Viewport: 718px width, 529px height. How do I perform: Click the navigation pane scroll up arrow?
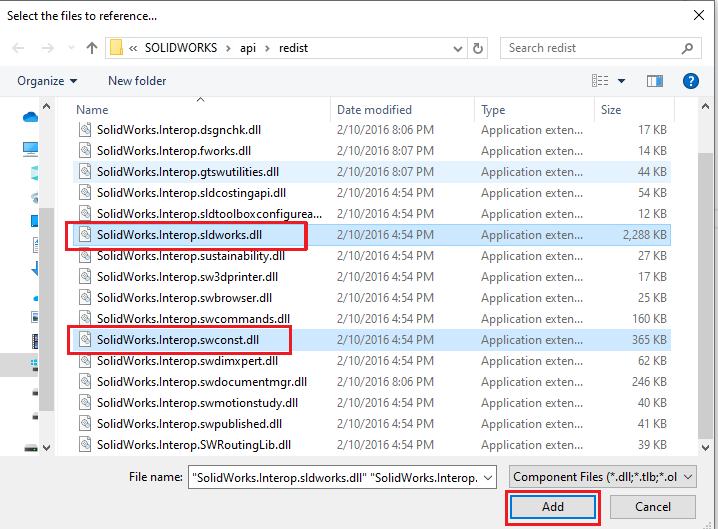pyautogui.click(x=46, y=107)
